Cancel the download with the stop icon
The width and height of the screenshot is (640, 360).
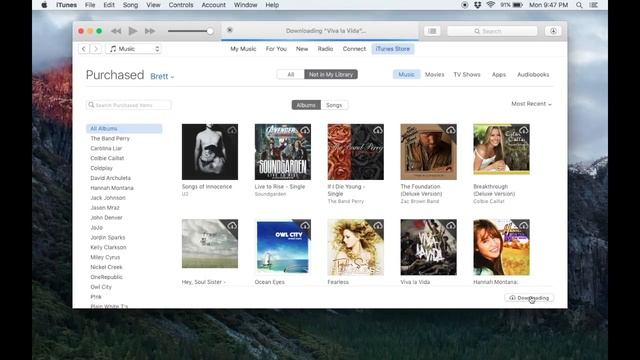pyautogui.click(x=230, y=30)
